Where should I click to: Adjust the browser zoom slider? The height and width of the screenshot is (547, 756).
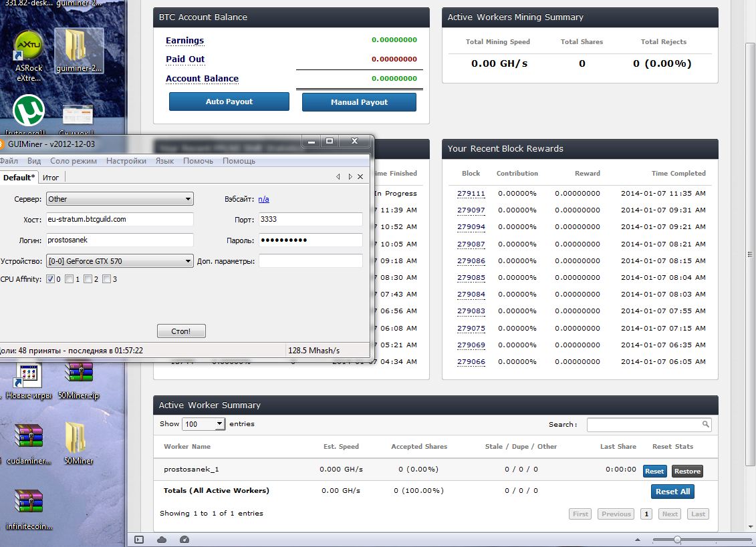click(x=677, y=540)
